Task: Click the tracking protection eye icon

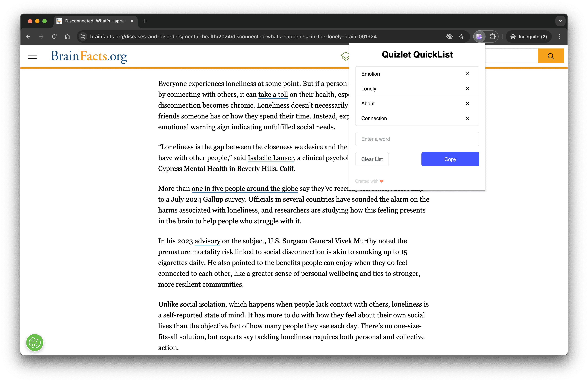Action: click(x=450, y=37)
